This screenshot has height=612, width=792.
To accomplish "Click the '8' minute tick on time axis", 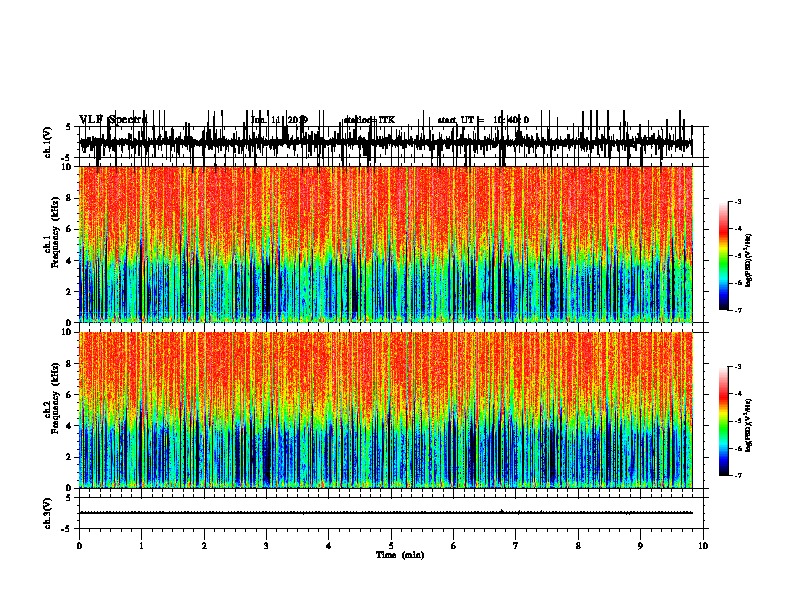I will click(578, 546).
